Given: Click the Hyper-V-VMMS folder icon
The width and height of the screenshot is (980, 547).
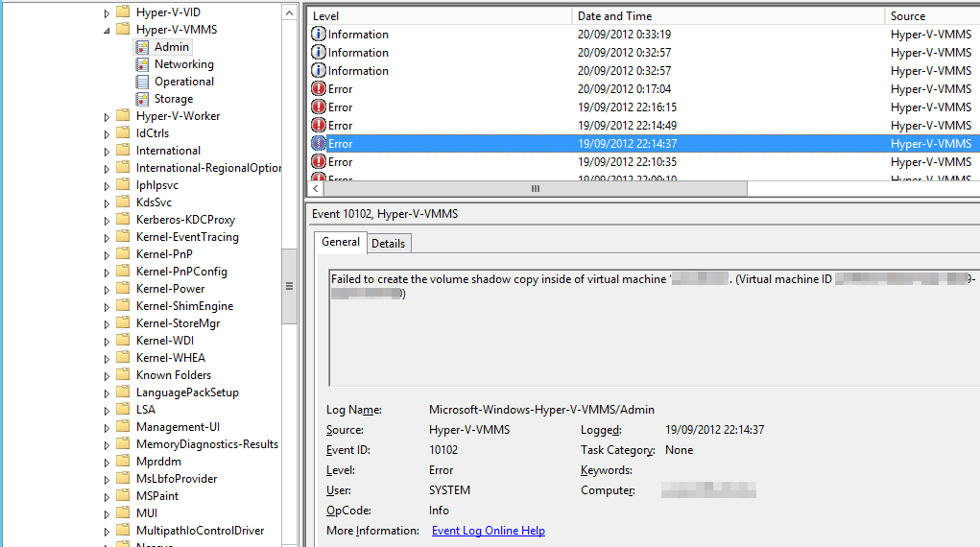Looking at the screenshot, I should (124, 30).
